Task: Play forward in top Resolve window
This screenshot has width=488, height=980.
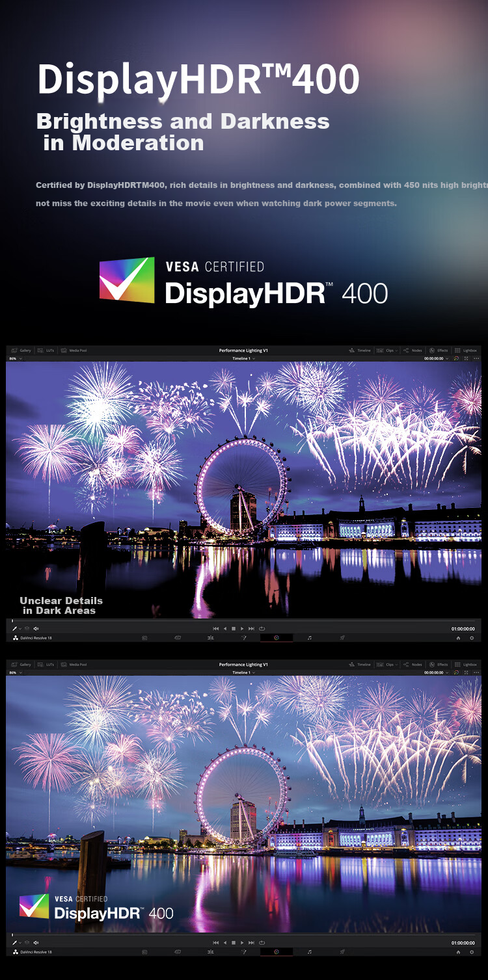Action: (x=242, y=629)
